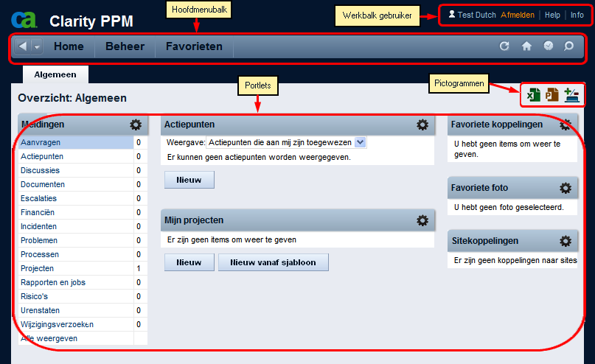595x364 pixels.
Task: Click the home icon in the main menu bar
Action: [x=526, y=46]
